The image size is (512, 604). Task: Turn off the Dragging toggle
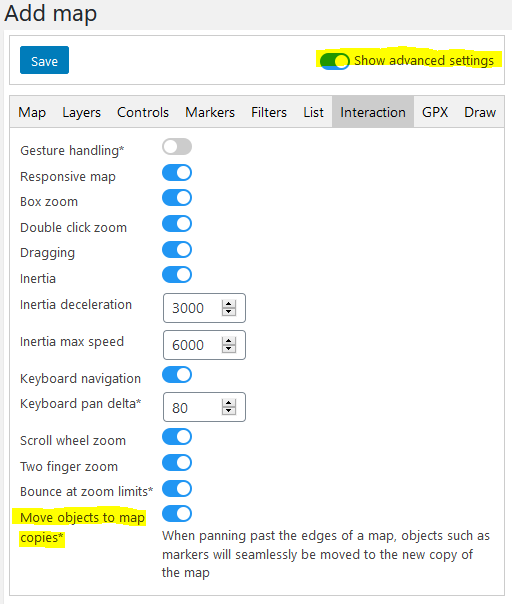[x=177, y=250]
